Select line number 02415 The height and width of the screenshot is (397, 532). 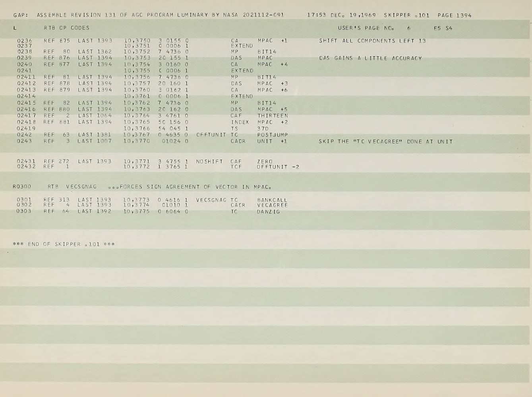click(x=26, y=103)
